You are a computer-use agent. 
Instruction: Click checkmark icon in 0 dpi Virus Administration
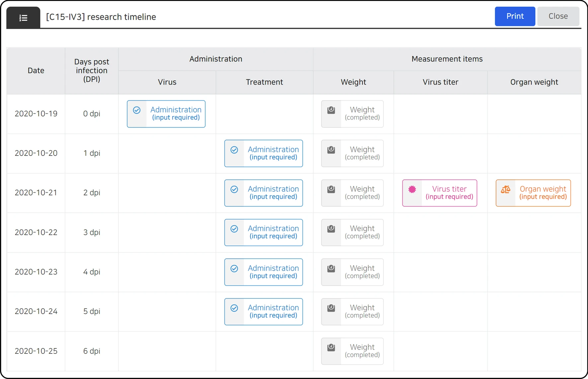coord(137,110)
